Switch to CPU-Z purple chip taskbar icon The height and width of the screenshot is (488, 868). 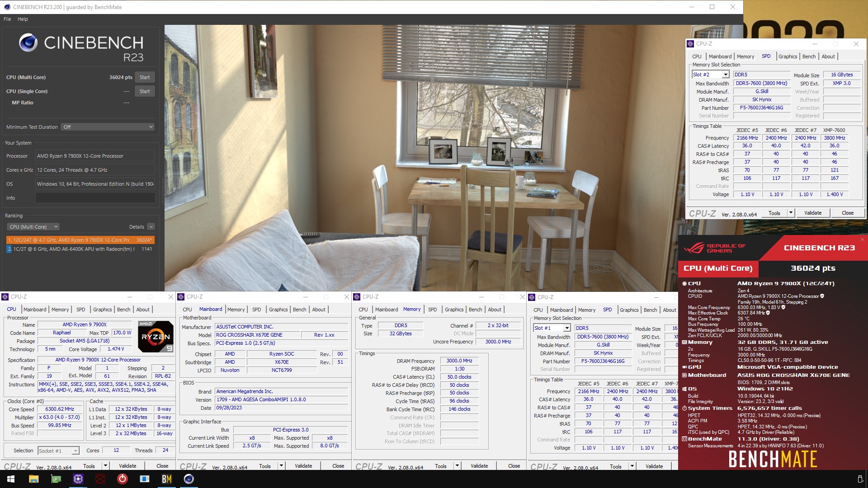click(x=78, y=479)
